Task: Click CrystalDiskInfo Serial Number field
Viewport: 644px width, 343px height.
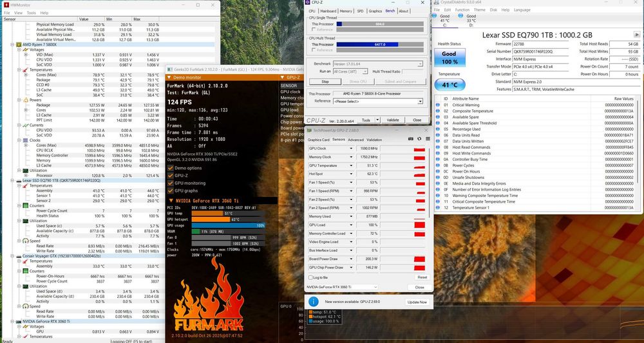Action: click(541, 51)
